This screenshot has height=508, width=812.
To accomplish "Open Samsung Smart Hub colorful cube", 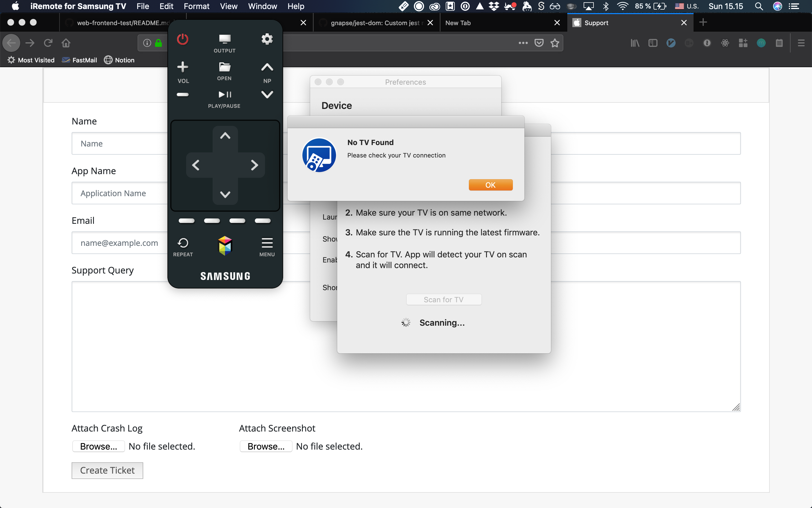I will [x=225, y=246].
